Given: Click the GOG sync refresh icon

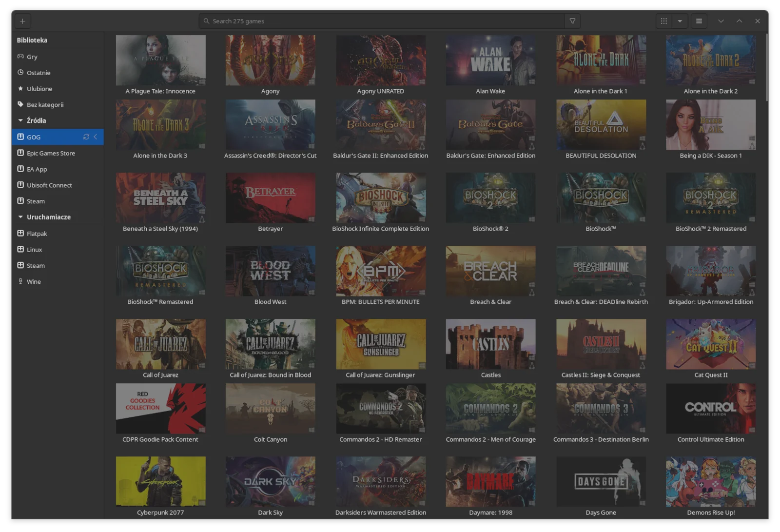Looking at the screenshot, I should pyautogui.click(x=86, y=137).
